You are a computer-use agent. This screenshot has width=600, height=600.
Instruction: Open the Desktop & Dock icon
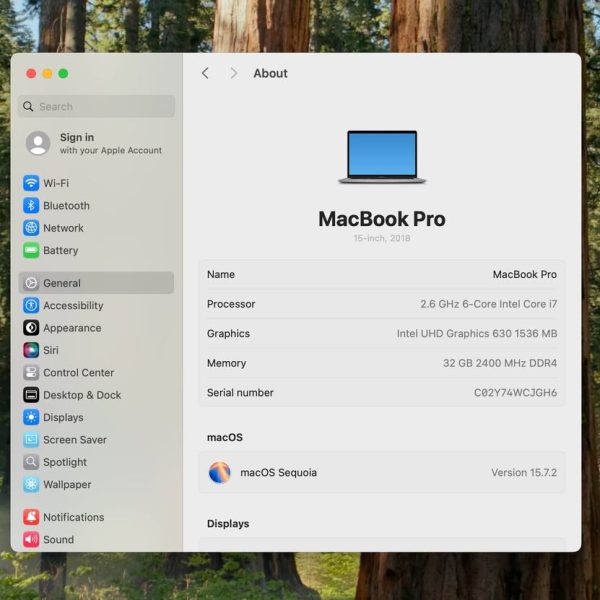coord(31,395)
